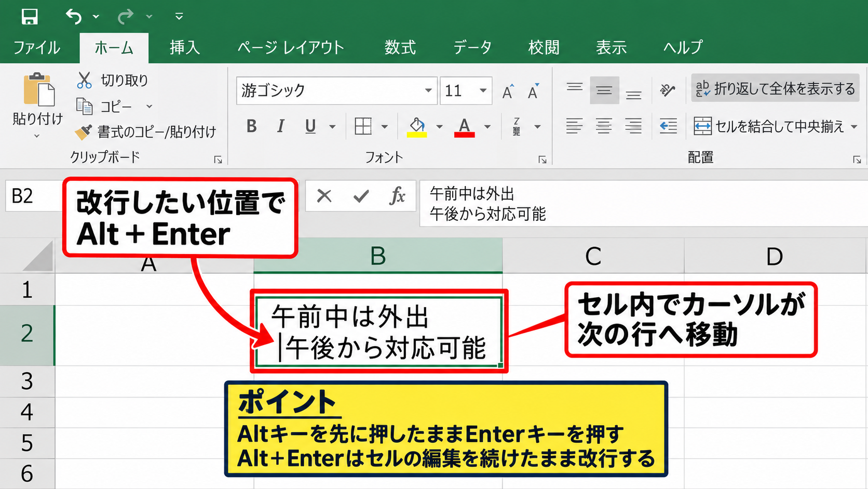This screenshot has height=489, width=868.
Task: Click the 貼り付け paste clipboard icon
Action: click(39, 89)
